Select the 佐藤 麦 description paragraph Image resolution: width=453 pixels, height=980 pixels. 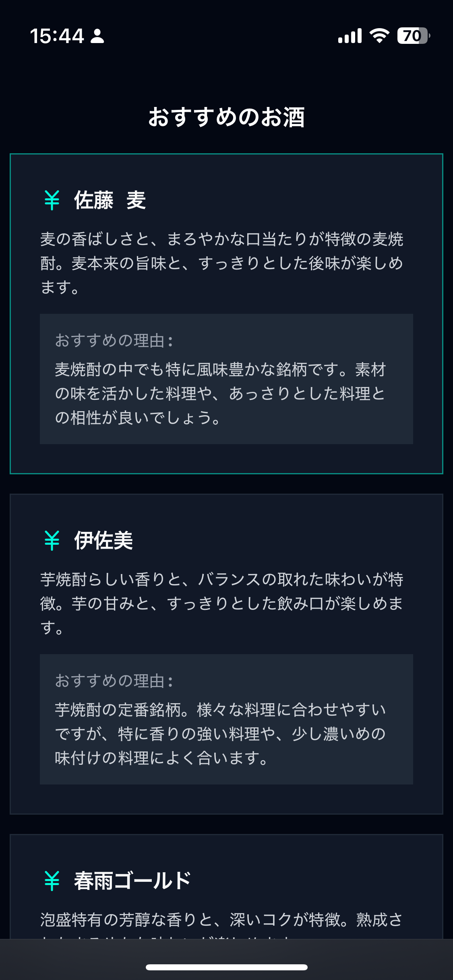[x=221, y=263]
